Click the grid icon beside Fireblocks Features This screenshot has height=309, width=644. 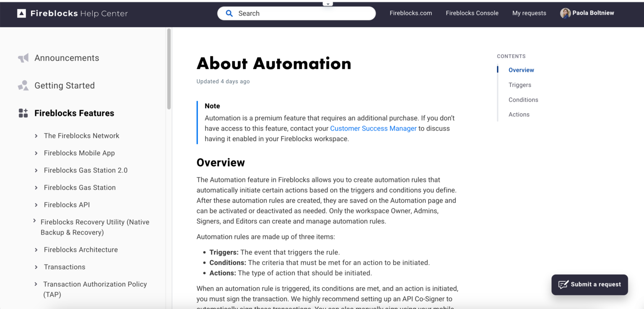[x=23, y=113]
